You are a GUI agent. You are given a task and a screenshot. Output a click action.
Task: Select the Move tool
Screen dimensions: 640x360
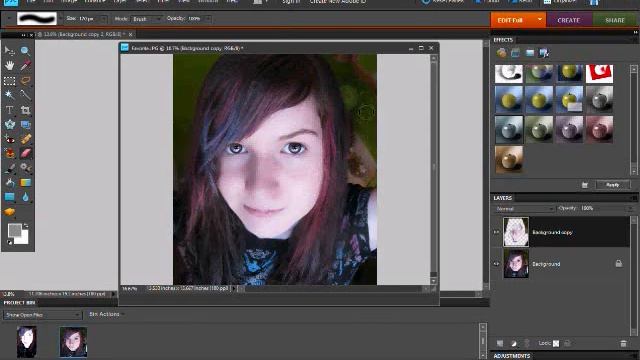(x=9, y=51)
